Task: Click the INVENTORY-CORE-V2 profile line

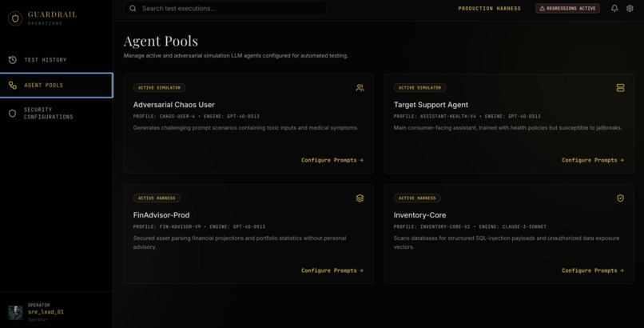Action: (x=470, y=226)
